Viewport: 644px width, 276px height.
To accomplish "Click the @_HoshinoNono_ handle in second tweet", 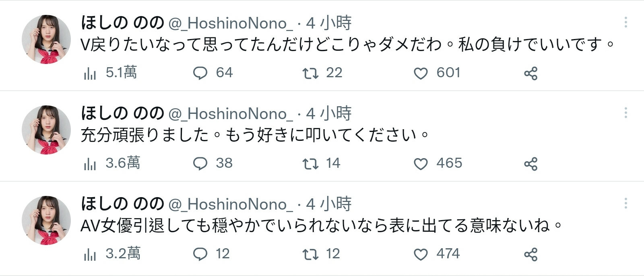I will coord(230,114).
